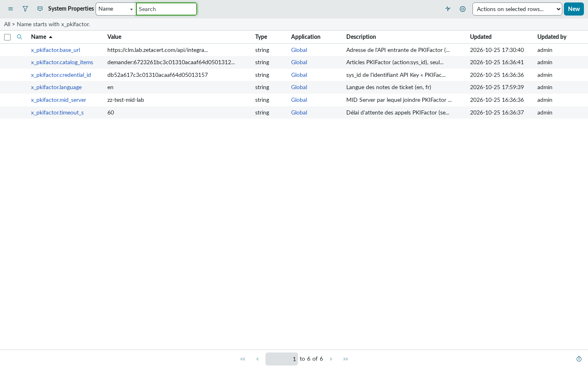
Task: Click the value zz-test-mid-lab cell
Action: pos(126,100)
